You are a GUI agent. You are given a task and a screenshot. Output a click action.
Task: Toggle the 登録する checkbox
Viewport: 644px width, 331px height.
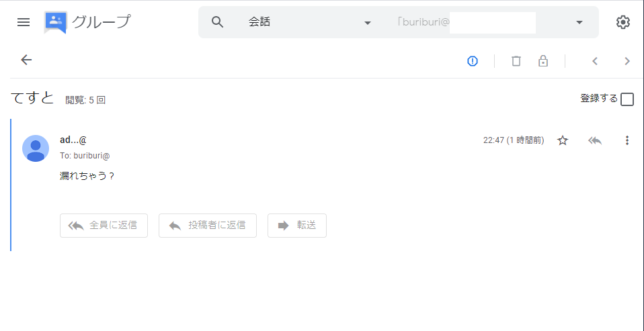pos(627,99)
